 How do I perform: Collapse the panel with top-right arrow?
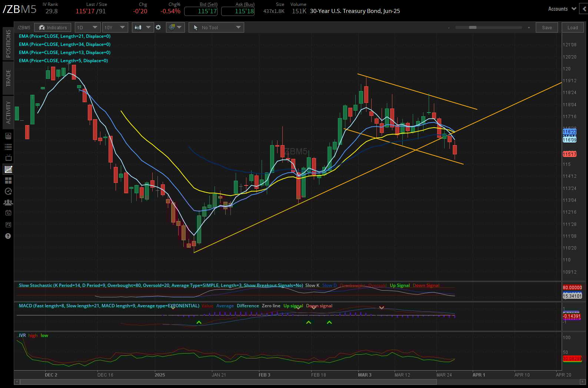tap(584, 9)
